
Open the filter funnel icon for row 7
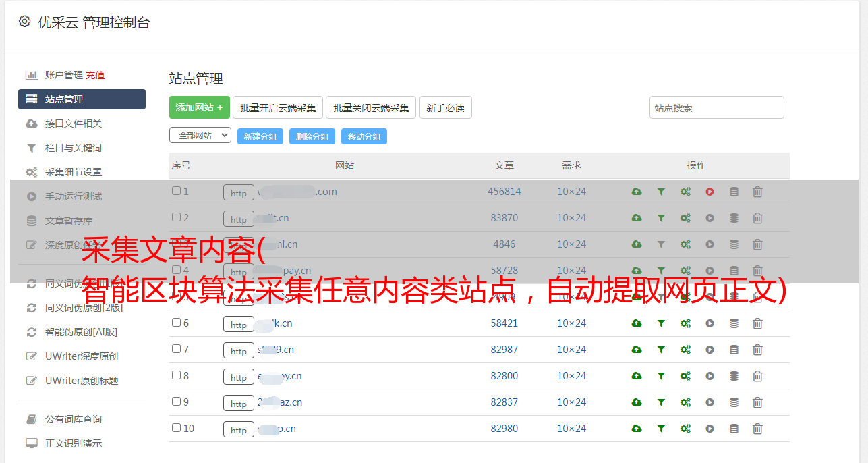tap(661, 350)
